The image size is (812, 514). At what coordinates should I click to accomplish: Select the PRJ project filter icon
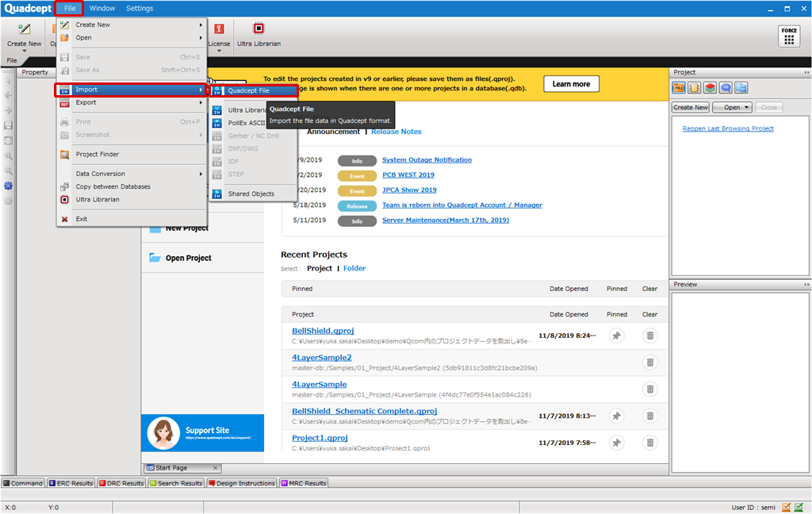pyautogui.click(x=679, y=87)
